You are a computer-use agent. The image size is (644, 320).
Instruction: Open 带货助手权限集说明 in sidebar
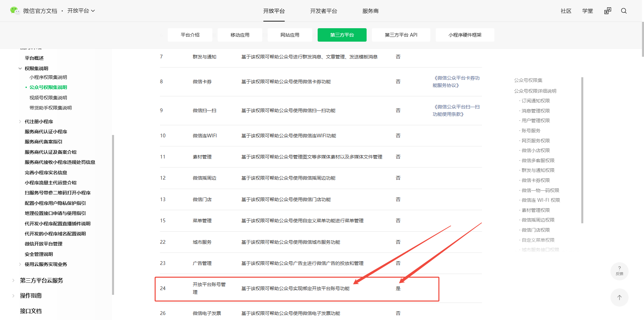pos(51,108)
